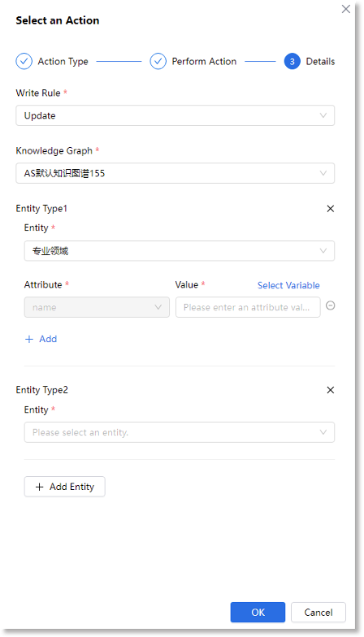
Task: Remove Entity Type1 with its X icon
Action: pyautogui.click(x=331, y=209)
